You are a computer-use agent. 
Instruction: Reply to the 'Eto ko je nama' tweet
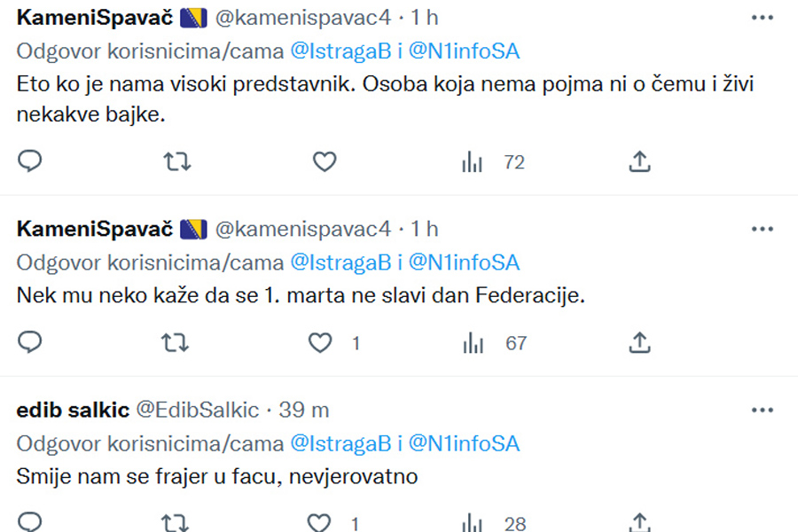tap(29, 162)
